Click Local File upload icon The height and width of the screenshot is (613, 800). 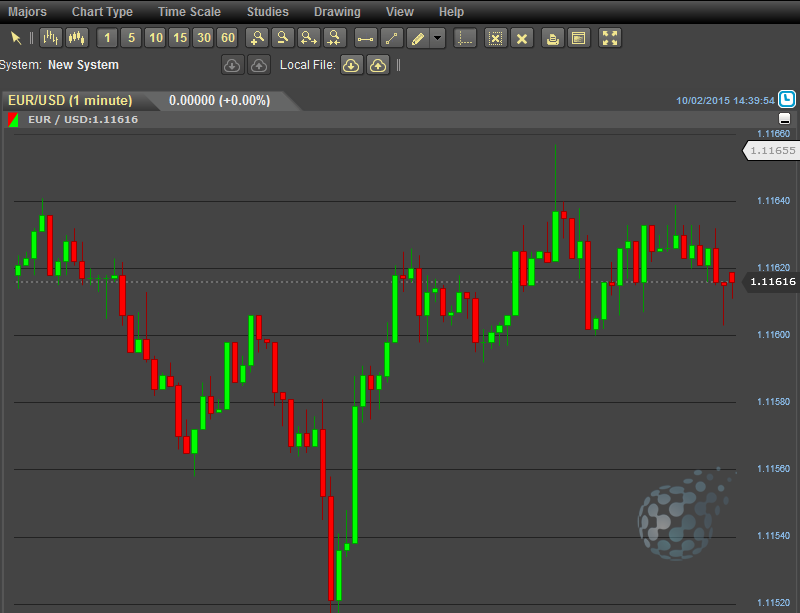coord(378,65)
